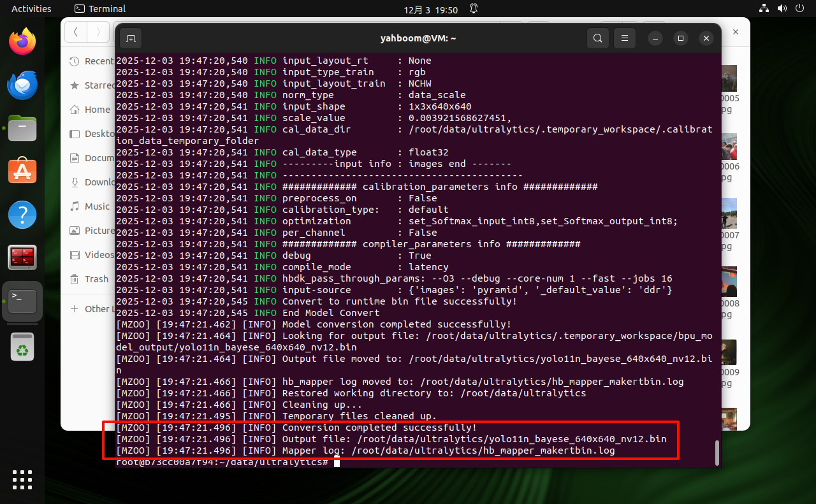This screenshot has height=504, width=816.
Task: Open a new terminal tab button
Action: coord(131,38)
